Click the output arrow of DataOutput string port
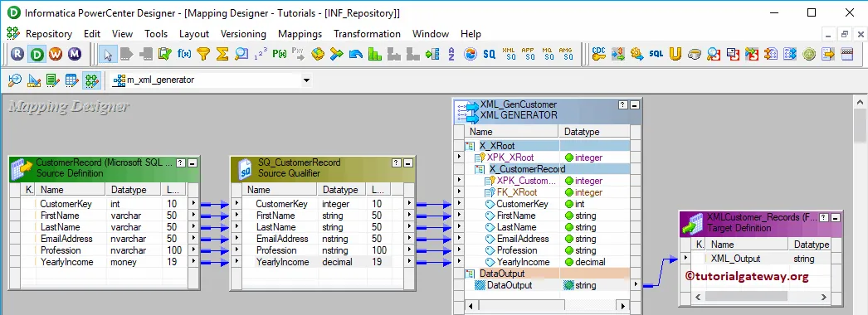This screenshot has height=315, width=868. (636, 285)
